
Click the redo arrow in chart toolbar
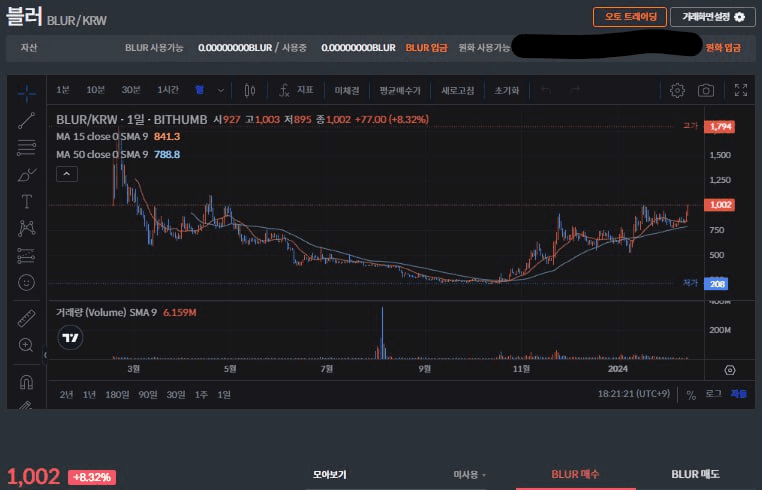click(575, 90)
